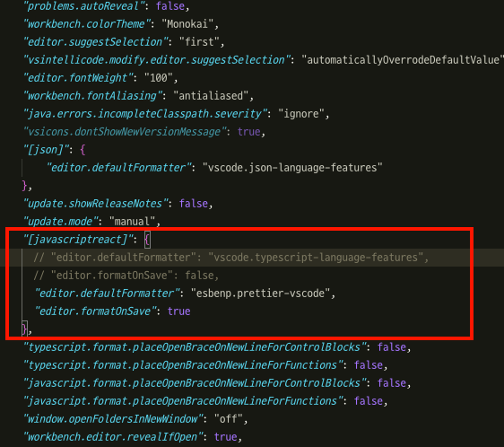Click "editor.defaultFormatter" inside the [json] block
The width and height of the screenshot is (504, 447).
[x=118, y=168]
